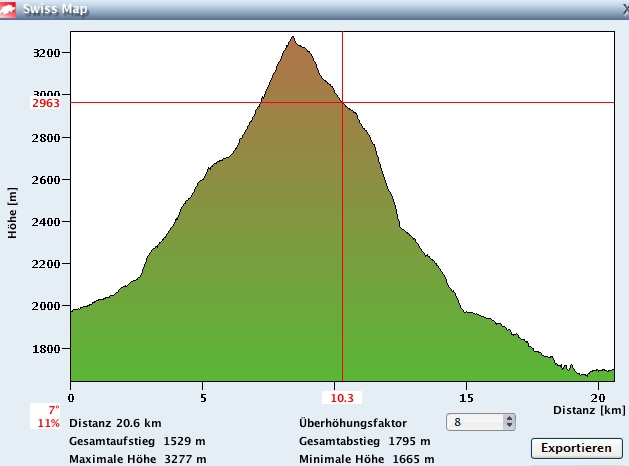
Task: Select the Gesamtaufstieg 1529 m value
Action: 137,441
